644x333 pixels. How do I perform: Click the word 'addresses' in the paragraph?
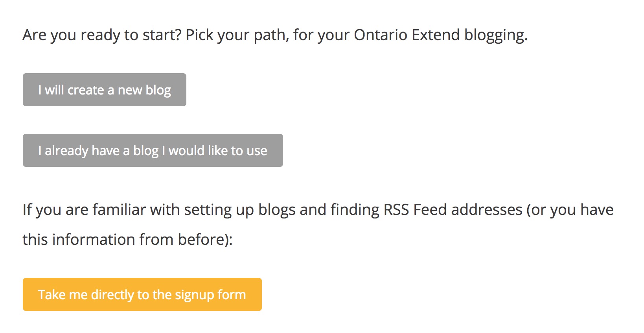[487, 209]
